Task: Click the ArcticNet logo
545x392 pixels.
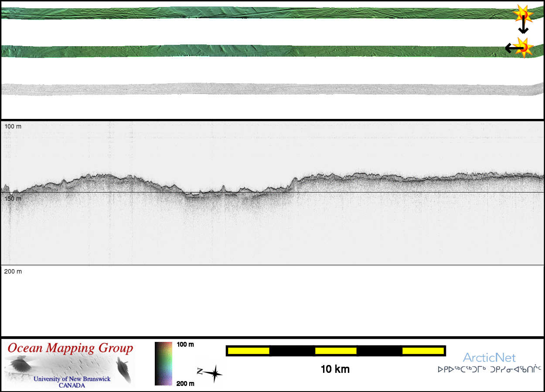Action: (x=489, y=358)
